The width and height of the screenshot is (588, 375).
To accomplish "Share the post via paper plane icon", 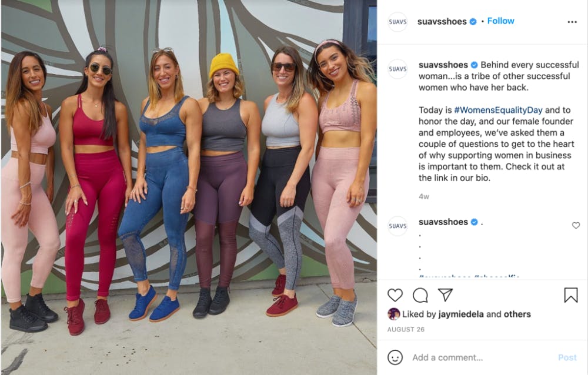I will [x=445, y=295].
